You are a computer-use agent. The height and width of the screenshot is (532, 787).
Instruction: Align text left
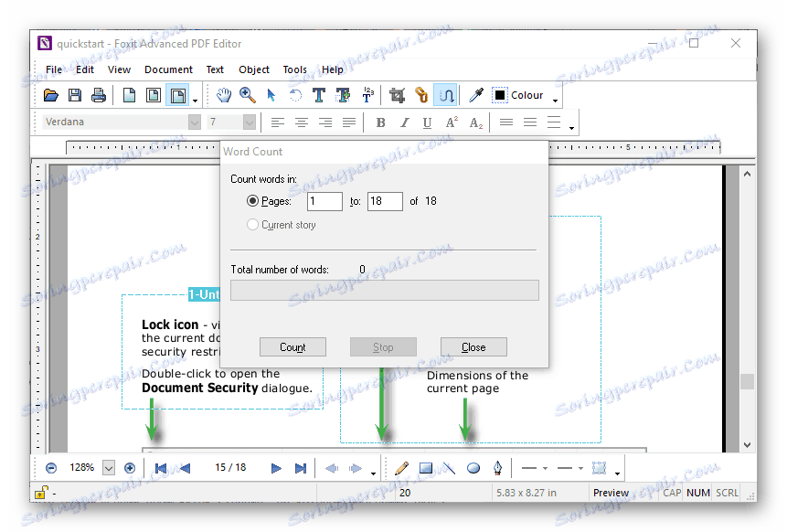(278, 122)
